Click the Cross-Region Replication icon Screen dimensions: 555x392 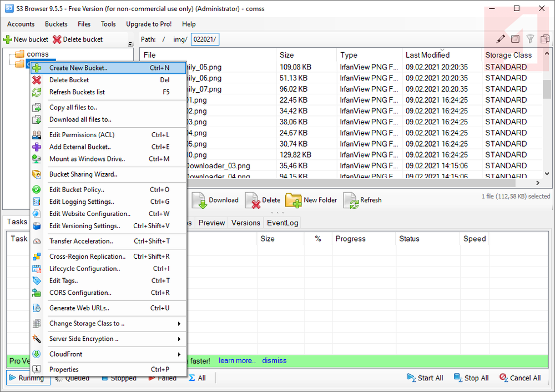click(37, 257)
